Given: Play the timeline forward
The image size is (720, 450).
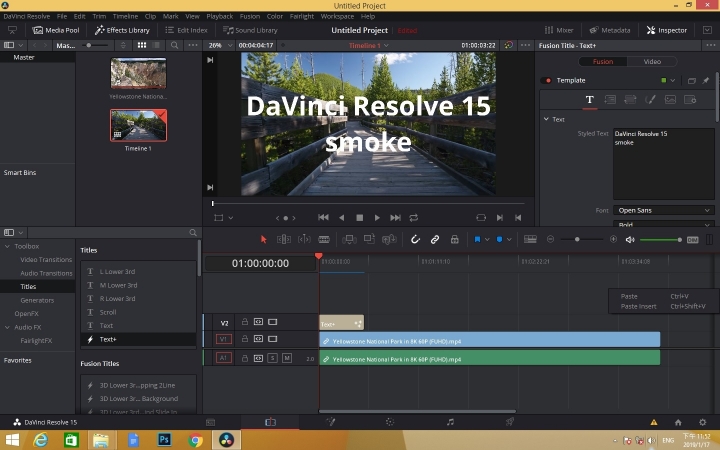Looking at the screenshot, I should click(x=377, y=218).
